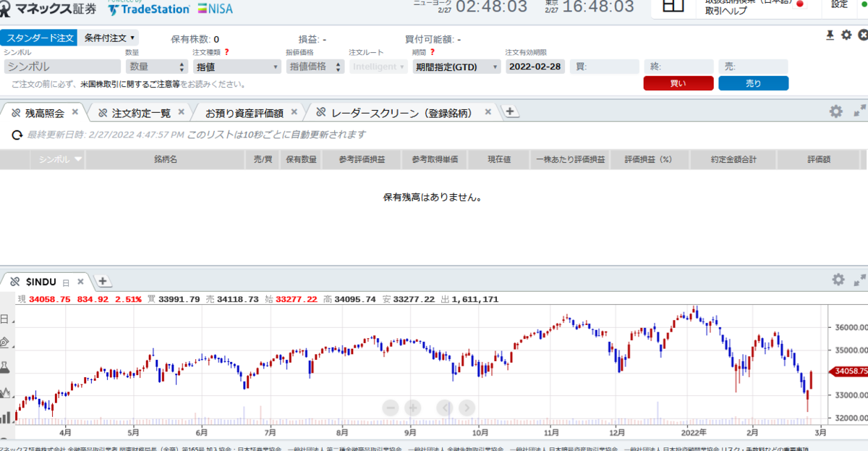The image size is (868, 451).
Task: Click the 現在値 column header
Action: [x=499, y=159]
